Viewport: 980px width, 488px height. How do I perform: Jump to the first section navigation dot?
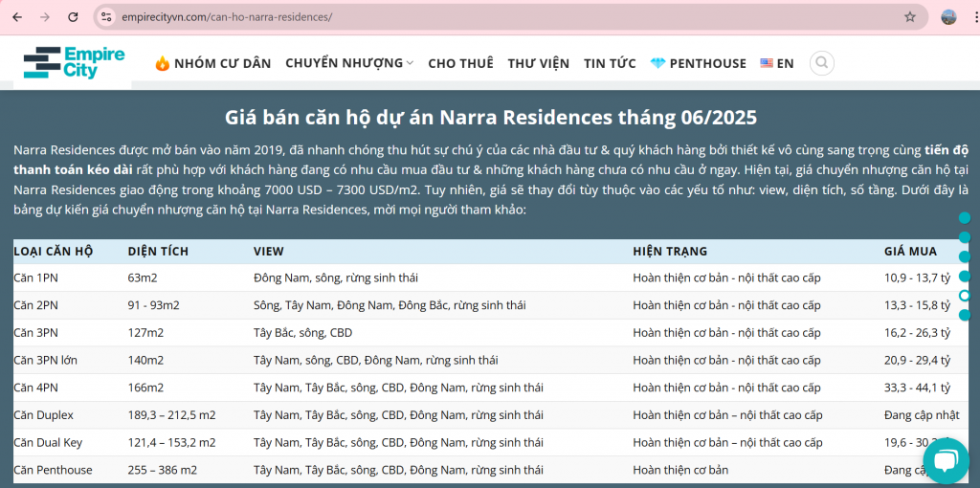965,217
